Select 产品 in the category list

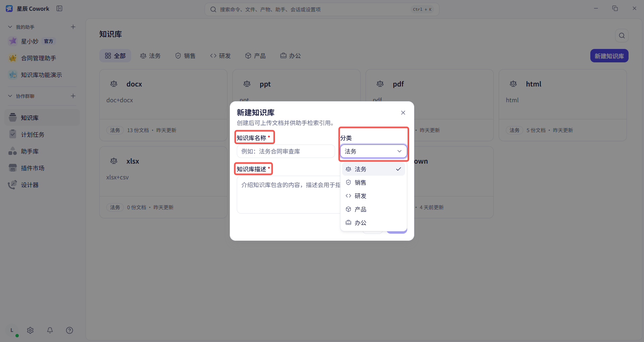[373, 209]
